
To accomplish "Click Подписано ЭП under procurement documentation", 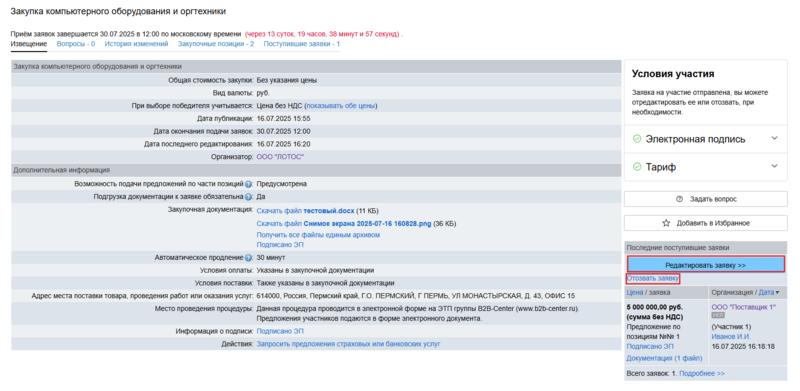I will pyautogui.click(x=280, y=245).
